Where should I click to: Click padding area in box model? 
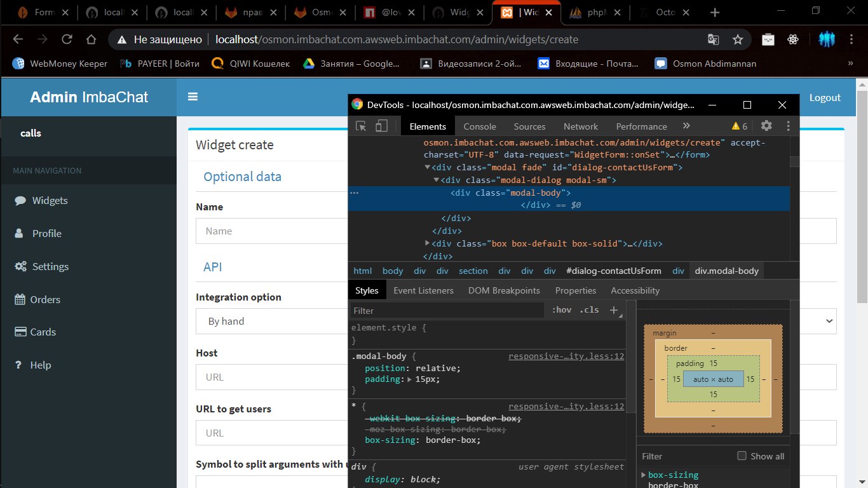click(x=713, y=363)
